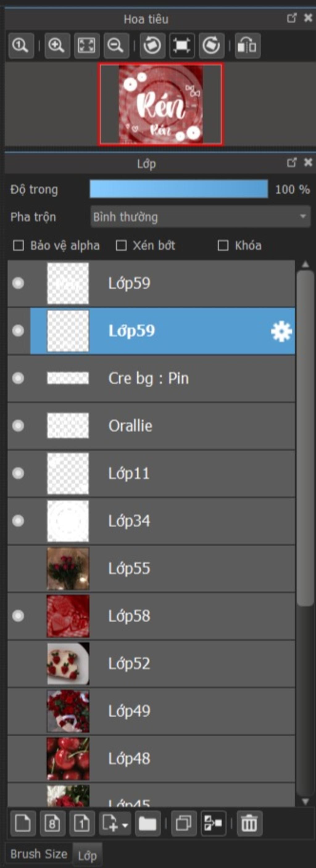Adjust the Độ trong opacity slider
The height and width of the screenshot is (868, 316).
(x=179, y=189)
